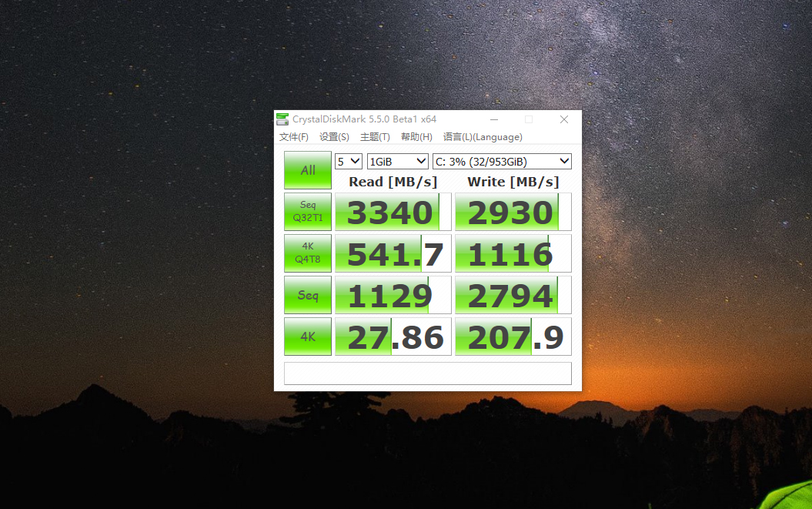This screenshot has height=509, width=812.
Task: Start the 4K Q4T8 benchmark test
Action: pyautogui.click(x=308, y=253)
